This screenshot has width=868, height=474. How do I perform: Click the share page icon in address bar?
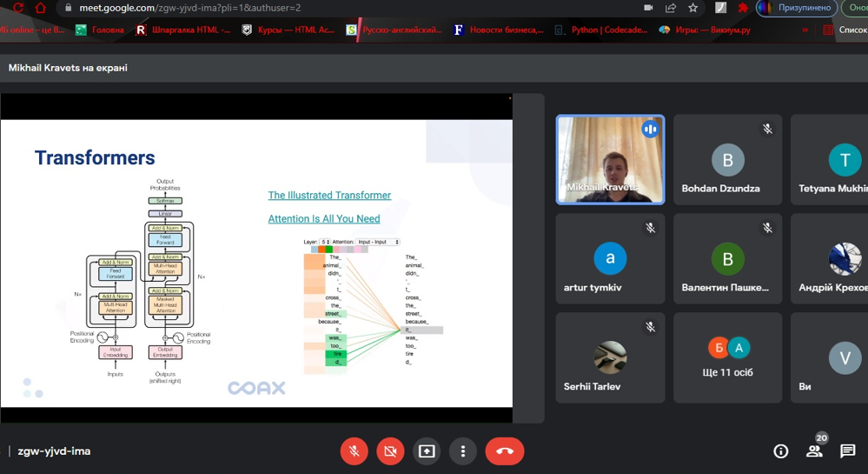pyautogui.click(x=670, y=8)
